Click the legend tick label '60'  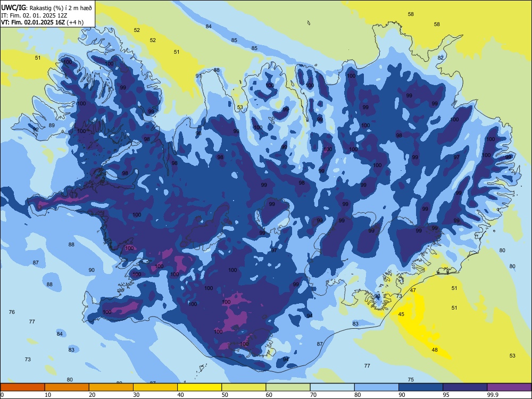pos(269,395)
